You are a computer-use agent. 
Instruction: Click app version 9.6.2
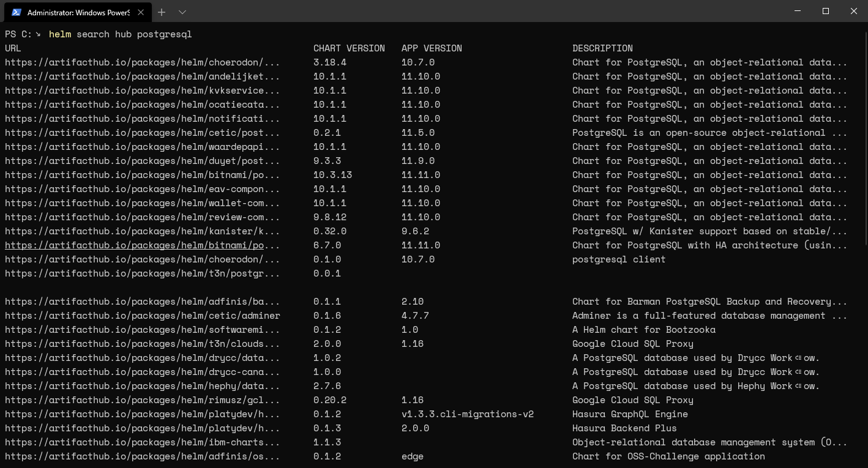(415, 231)
